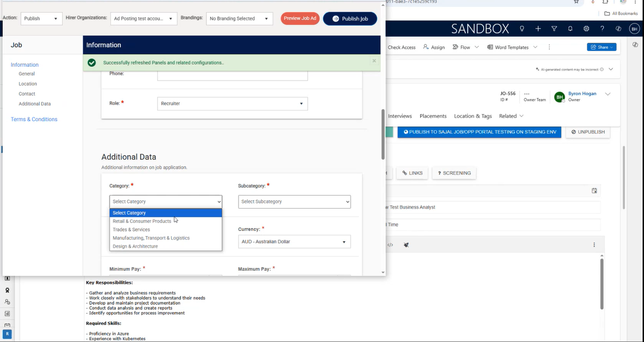Open the Copilot icon in the Sandbox header
The width and height of the screenshot is (644, 342).
[619, 29]
